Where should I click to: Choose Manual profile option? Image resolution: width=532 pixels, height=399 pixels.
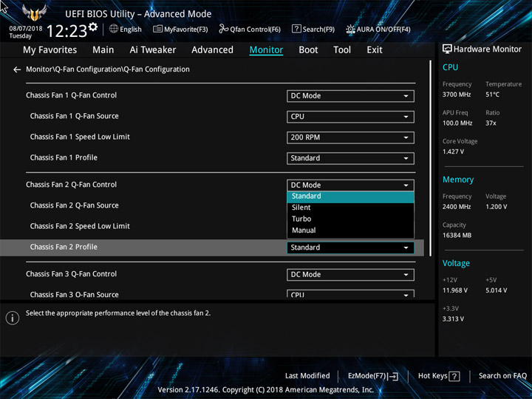[350, 231]
